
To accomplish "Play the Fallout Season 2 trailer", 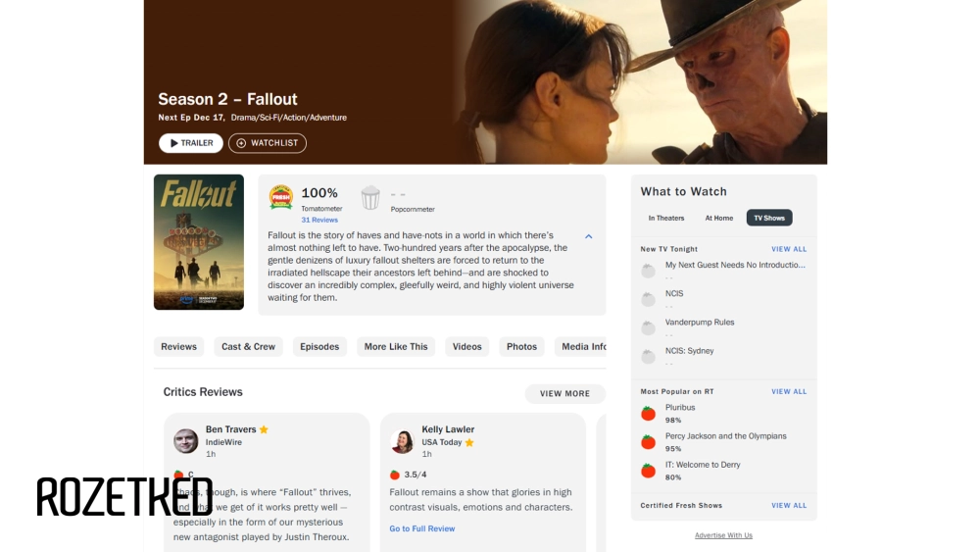I will [x=191, y=143].
